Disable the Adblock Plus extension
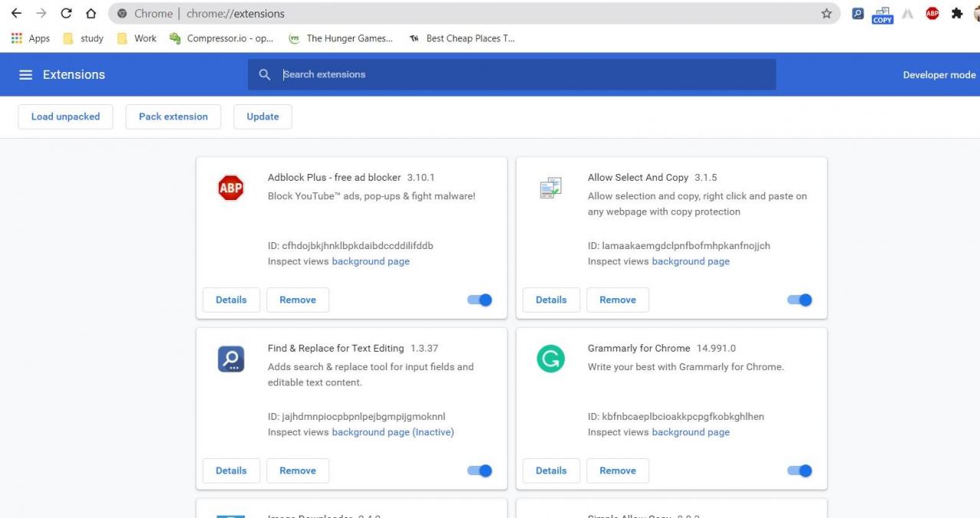 480,300
